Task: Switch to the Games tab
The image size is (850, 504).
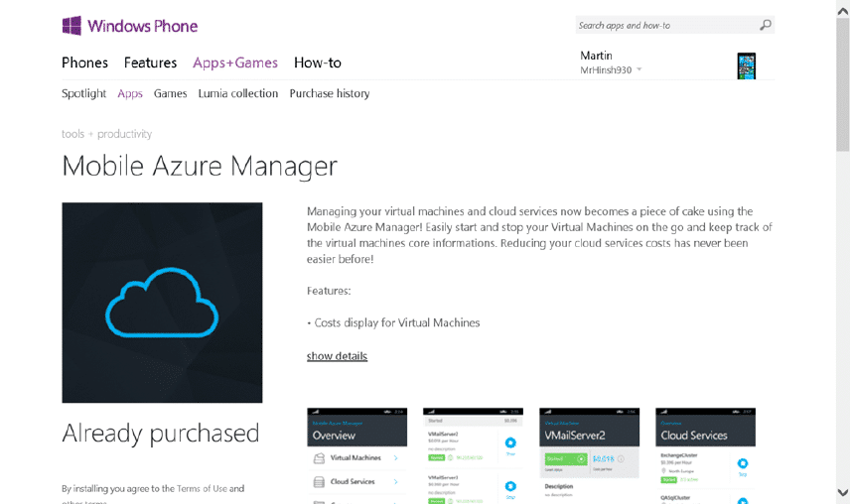Action: point(170,93)
